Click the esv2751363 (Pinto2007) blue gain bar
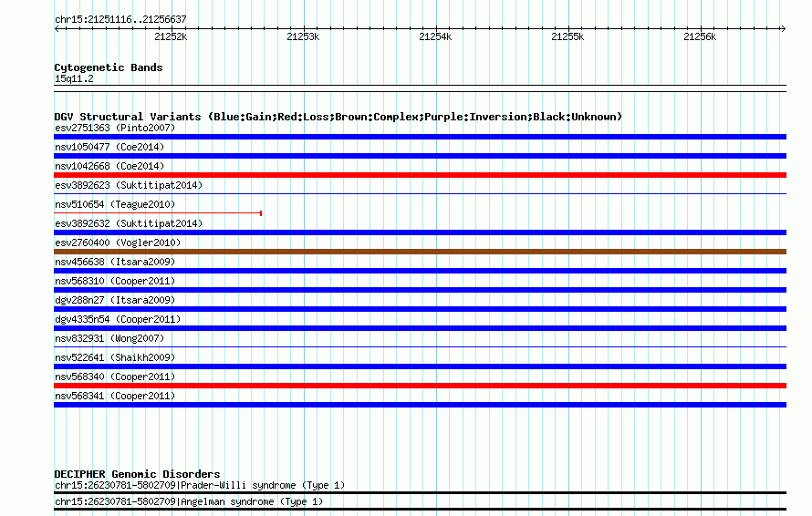 click(x=420, y=137)
